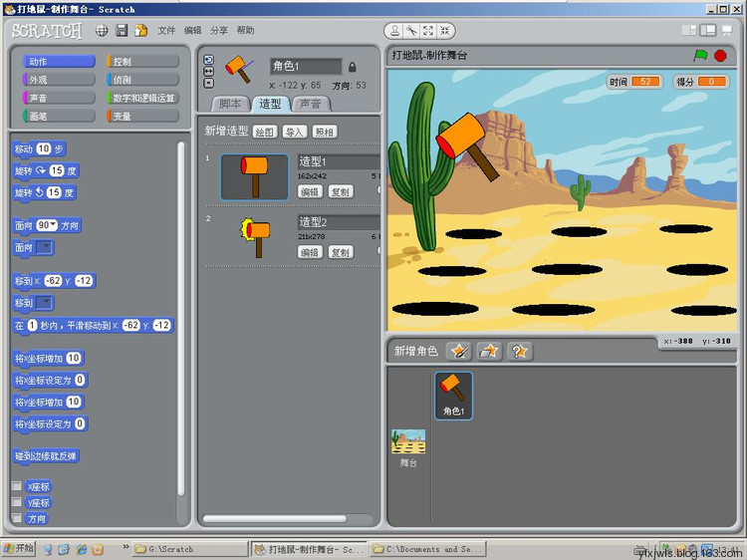Select the shrink sprite tool
Viewport: 747px width, 560px height.
point(444,31)
